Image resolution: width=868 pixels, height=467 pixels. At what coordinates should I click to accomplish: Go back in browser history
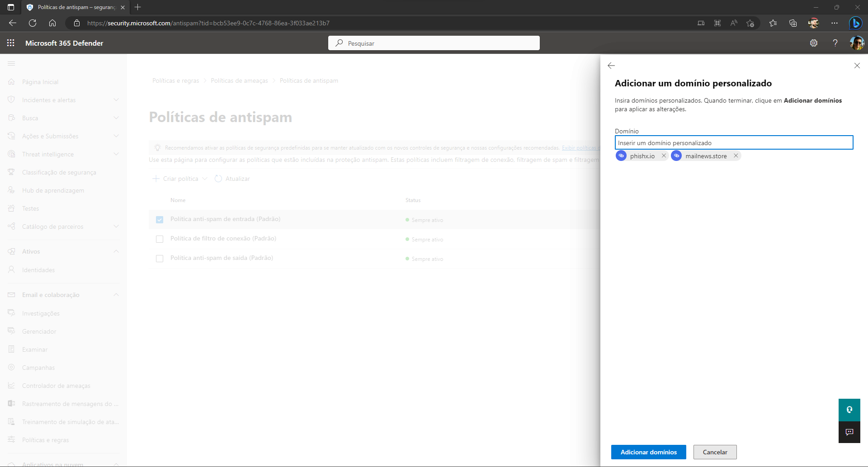pyautogui.click(x=13, y=23)
